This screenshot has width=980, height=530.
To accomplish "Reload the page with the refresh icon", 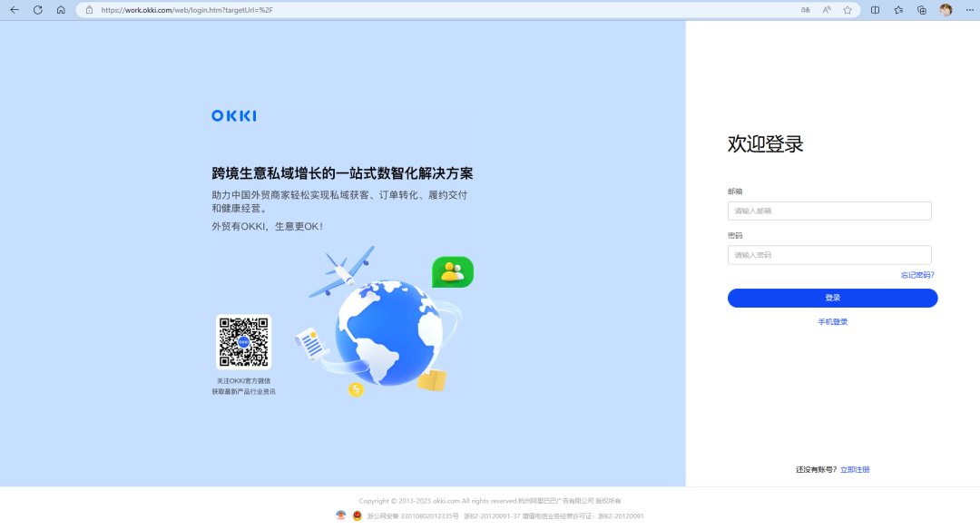I will coord(37,10).
